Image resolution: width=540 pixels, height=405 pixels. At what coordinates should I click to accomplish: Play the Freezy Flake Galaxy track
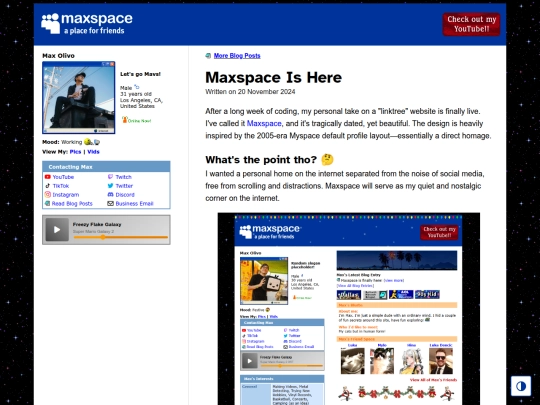[x=57, y=230]
